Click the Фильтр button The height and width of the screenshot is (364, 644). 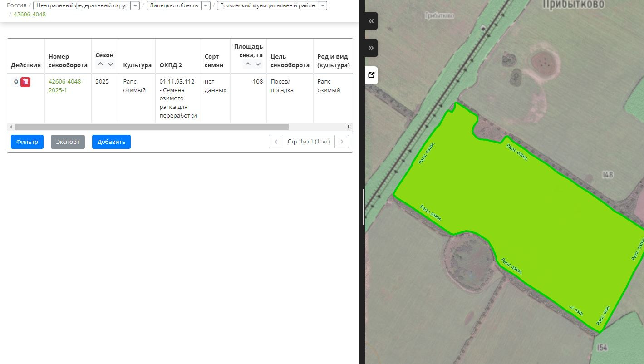[27, 142]
